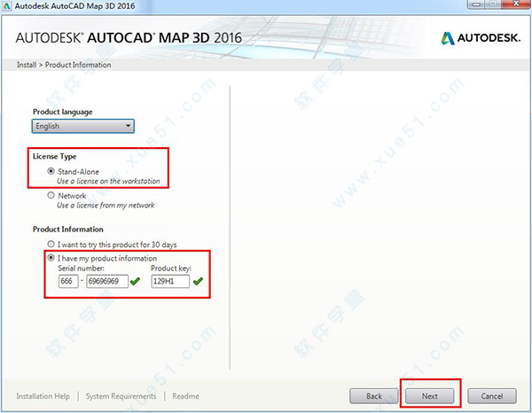The image size is (532, 413).
Task: Click the 'Use a license on the workstation' text
Action: pos(108,181)
